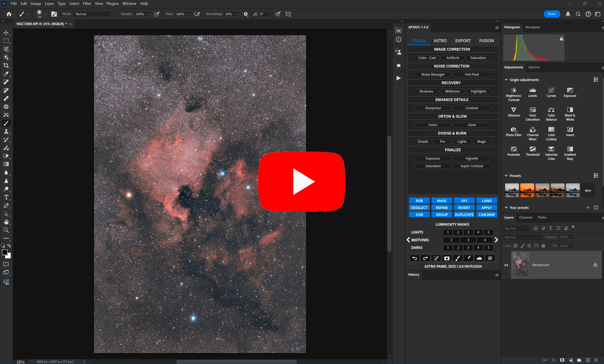Select the Hand tool

coord(6,222)
